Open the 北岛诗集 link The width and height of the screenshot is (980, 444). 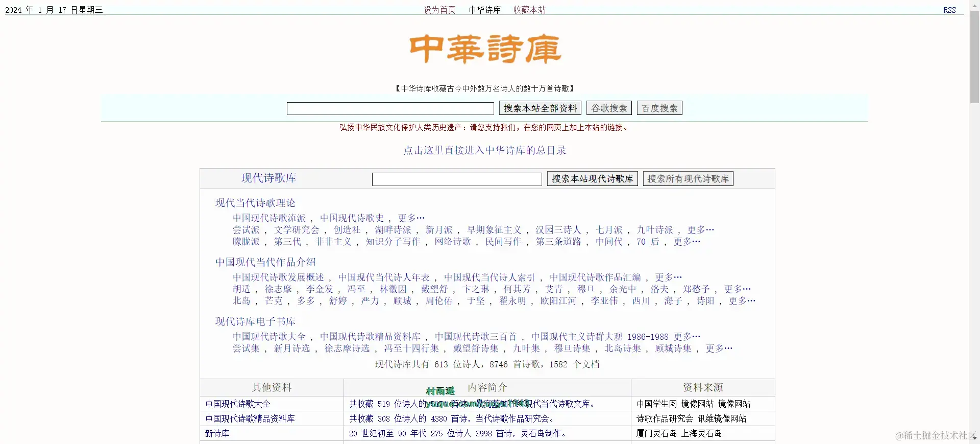(x=623, y=348)
